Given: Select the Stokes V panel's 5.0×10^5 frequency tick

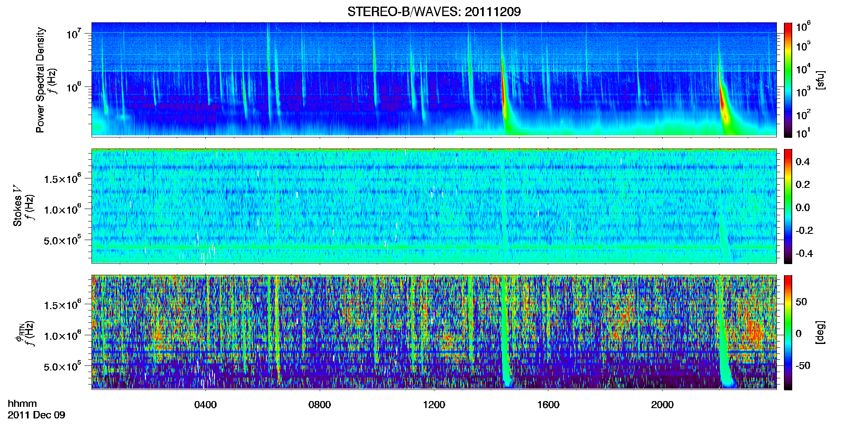Looking at the screenshot, I should [x=62, y=240].
